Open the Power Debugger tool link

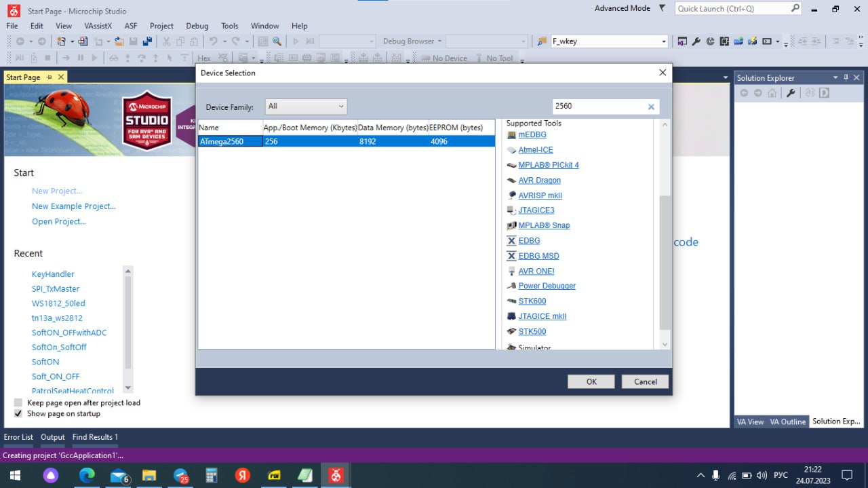(x=547, y=286)
